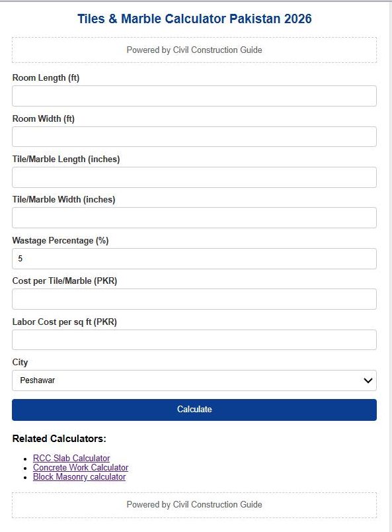
Task: Click the City field label
Action: coord(20,362)
